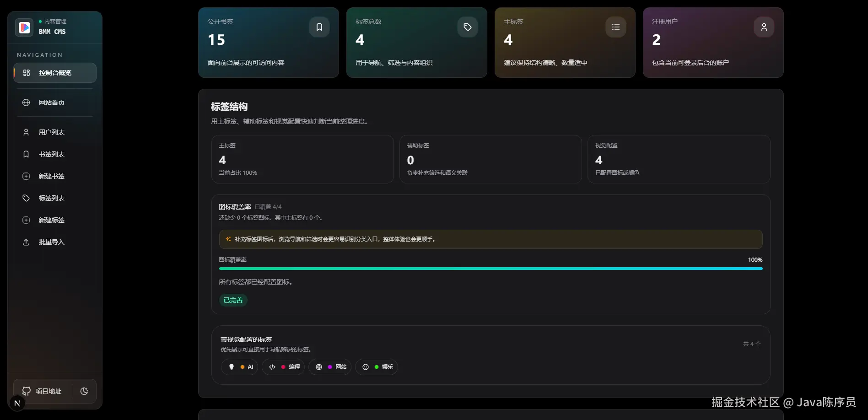
Task: Click red color dot in 编程 chip
Action: pos(283,367)
